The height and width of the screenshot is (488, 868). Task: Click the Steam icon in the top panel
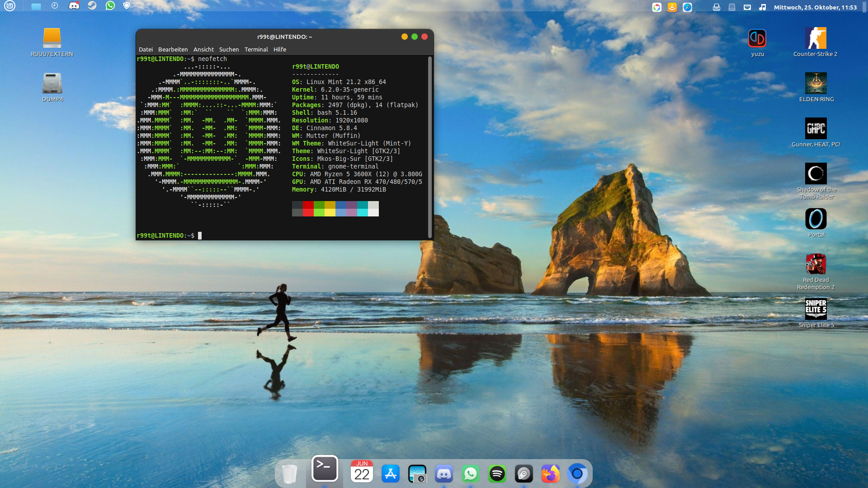click(x=92, y=6)
